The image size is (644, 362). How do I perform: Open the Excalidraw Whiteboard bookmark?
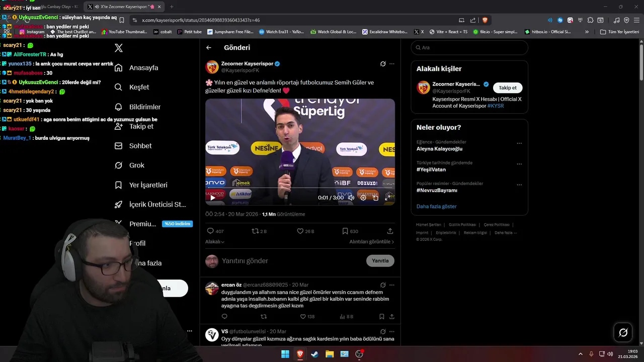[x=385, y=32]
